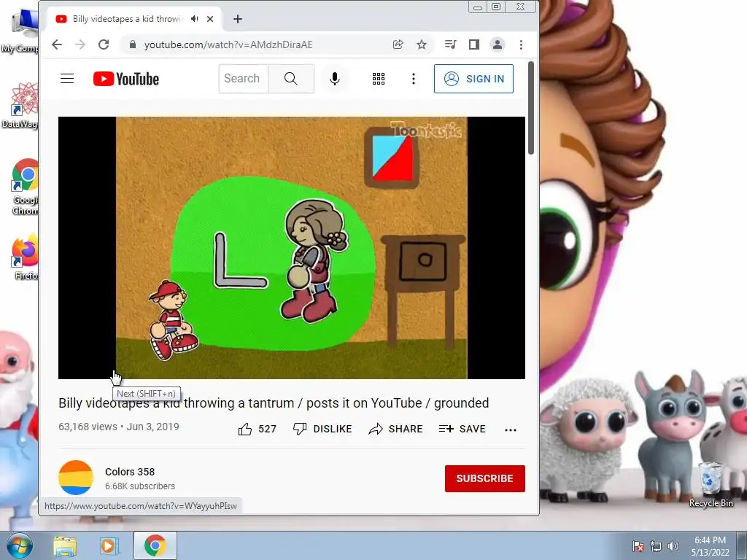Click the page vertical scrollbar thumb
Image resolution: width=747 pixels, height=560 pixels.
531,109
